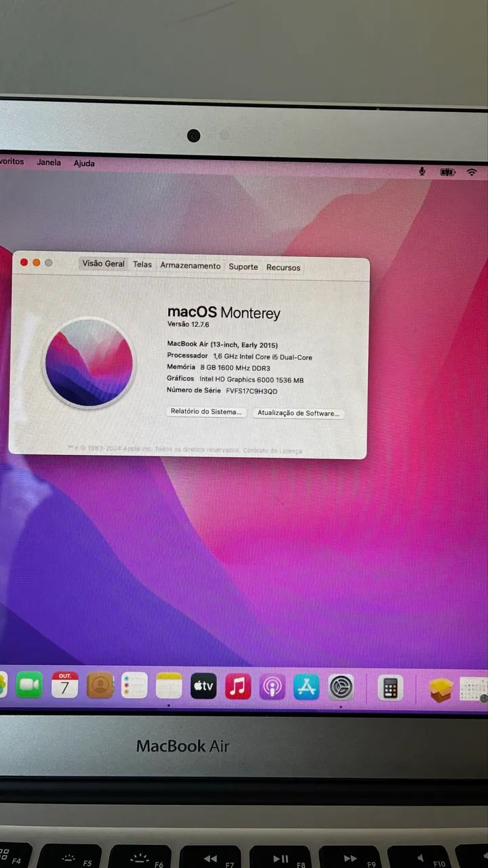Open the Ajuda menu

click(84, 163)
